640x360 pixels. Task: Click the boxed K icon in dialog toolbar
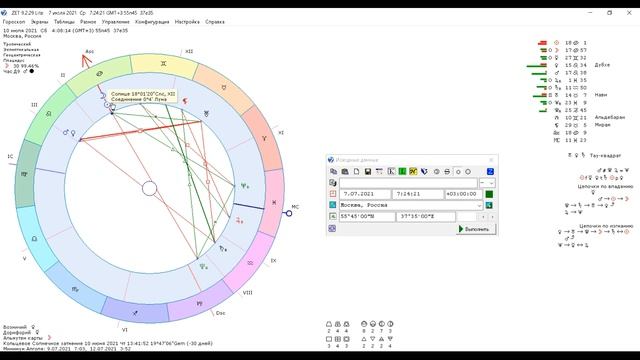pos(391,172)
